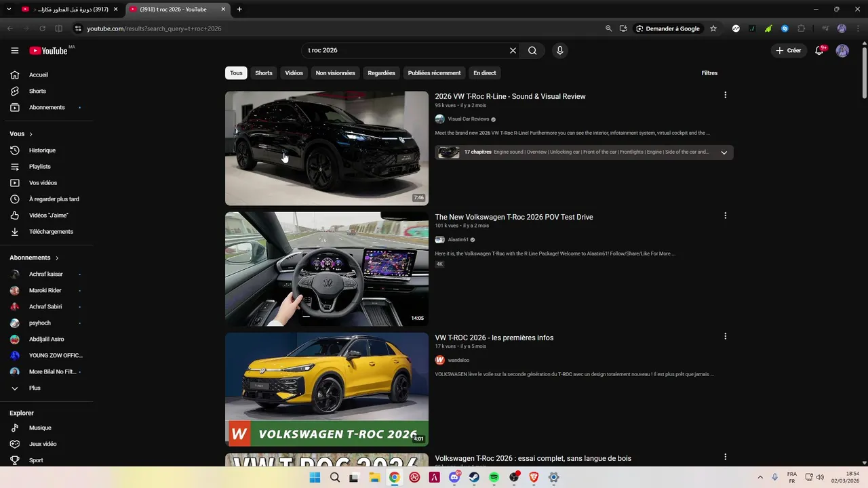
Task: Show hidden system tray icons
Action: click(x=760, y=477)
